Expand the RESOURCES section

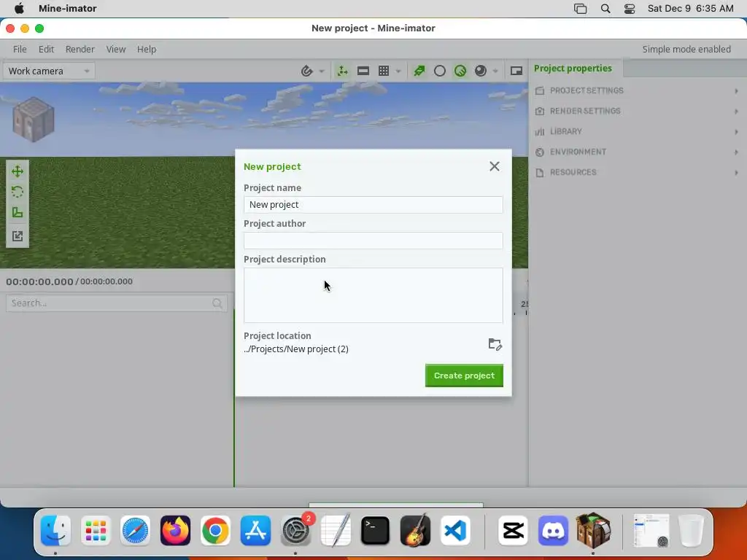638,172
